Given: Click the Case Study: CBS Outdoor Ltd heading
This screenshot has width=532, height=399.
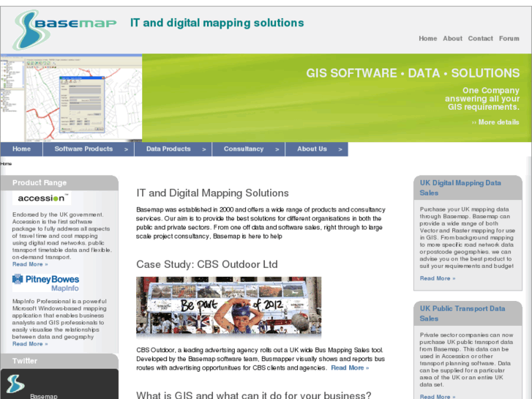Looking at the screenshot, I should 207,264.
